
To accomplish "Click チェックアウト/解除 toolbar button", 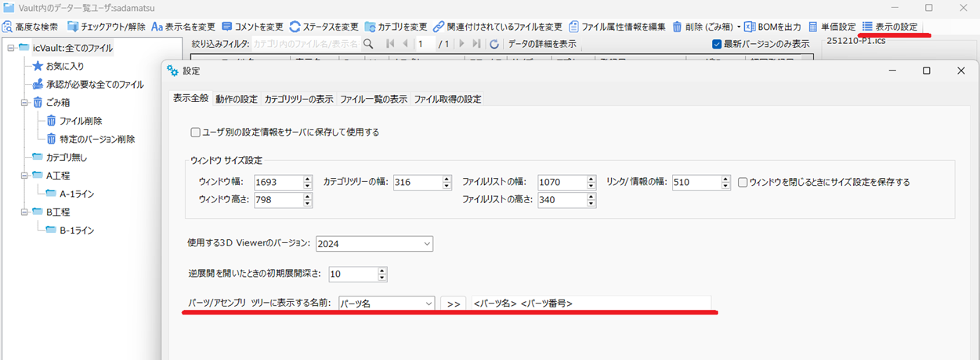I will tap(106, 27).
